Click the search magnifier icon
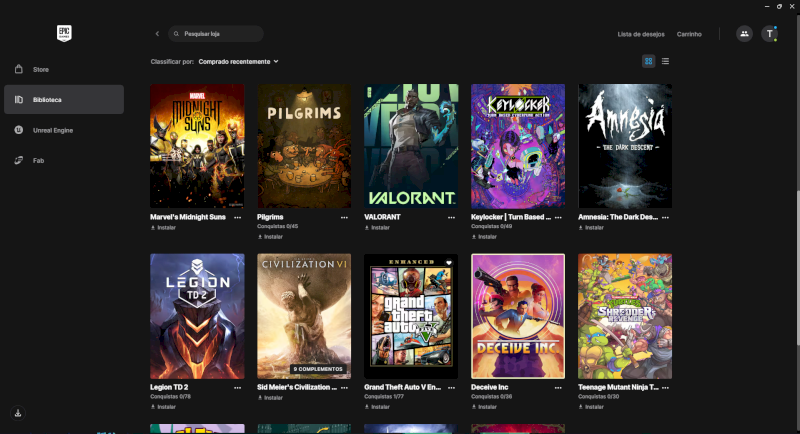800x434 pixels. pyautogui.click(x=177, y=34)
